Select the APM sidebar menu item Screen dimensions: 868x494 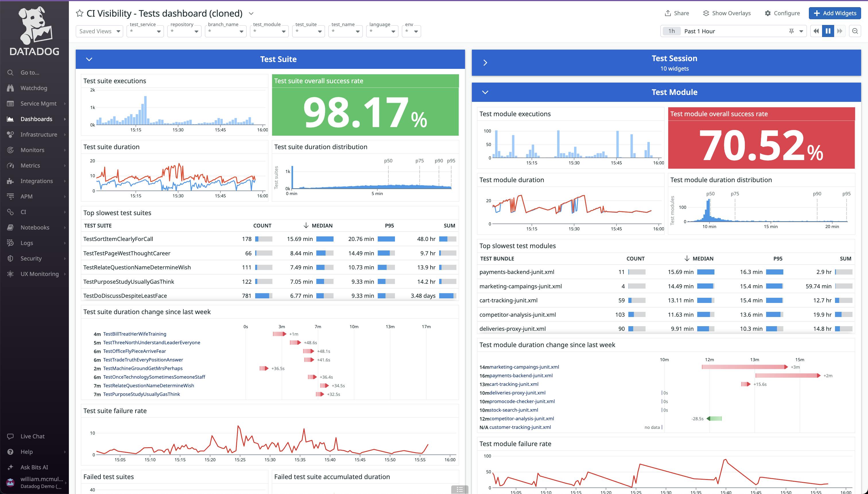tap(26, 197)
